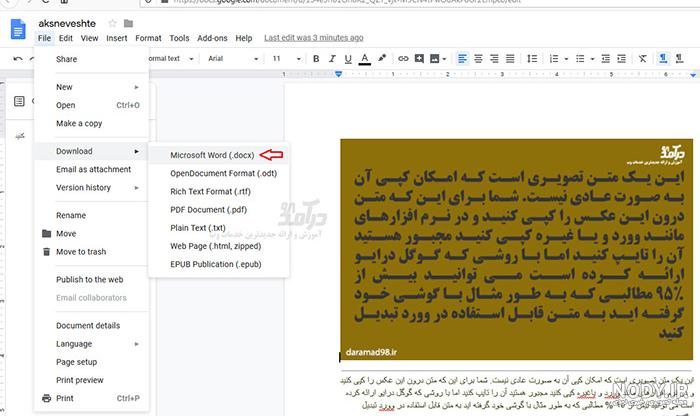Viewport: 700px width, 416px height.
Task: Open the Normal text style dropdown
Action: [x=171, y=58]
